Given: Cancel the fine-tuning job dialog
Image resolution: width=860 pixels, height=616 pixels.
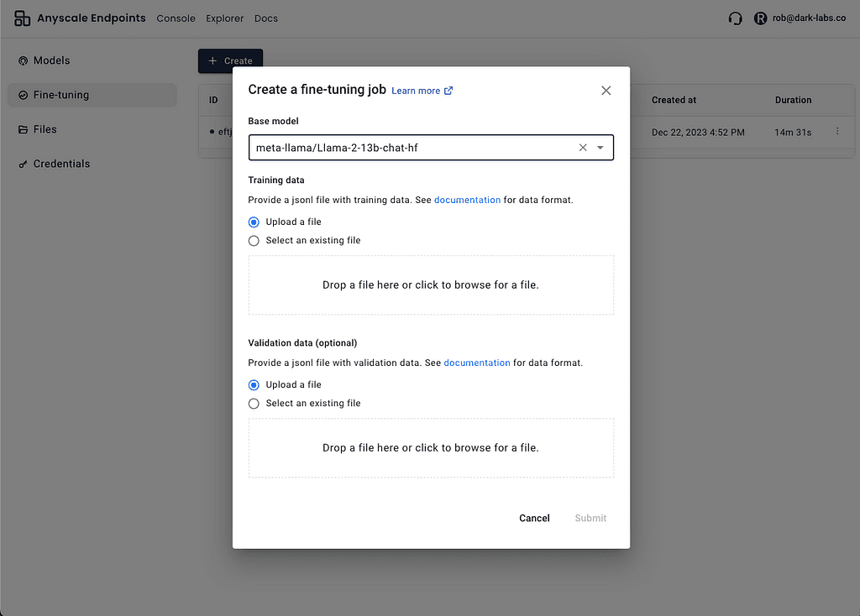Looking at the screenshot, I should coord(534,519).
